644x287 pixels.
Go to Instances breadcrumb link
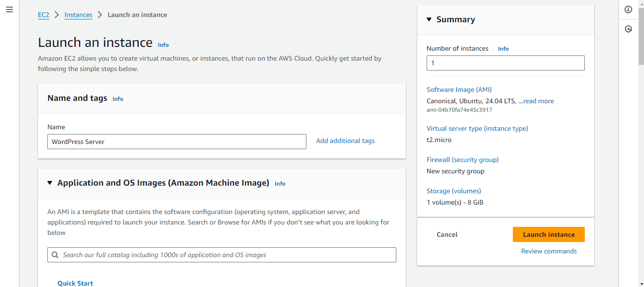pyautogui.click(x=78, y=15)
